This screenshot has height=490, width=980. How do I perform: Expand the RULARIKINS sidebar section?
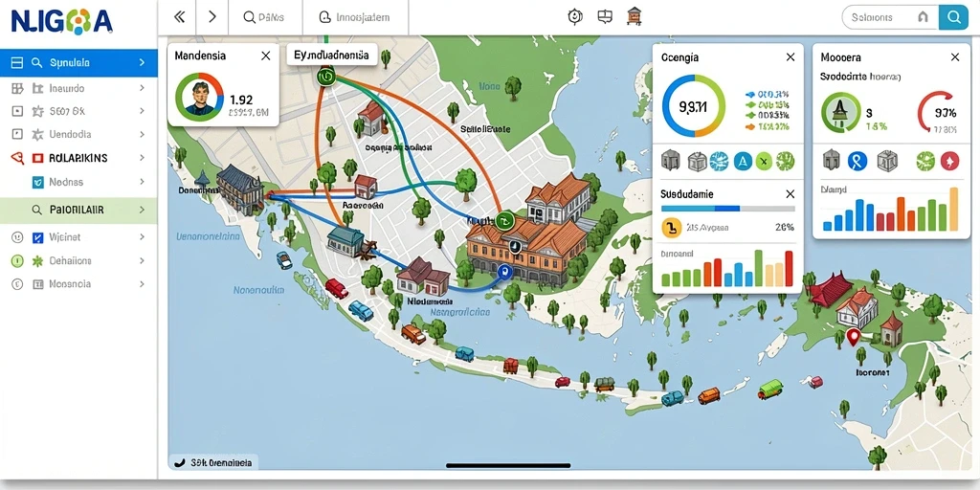(142, 158)
